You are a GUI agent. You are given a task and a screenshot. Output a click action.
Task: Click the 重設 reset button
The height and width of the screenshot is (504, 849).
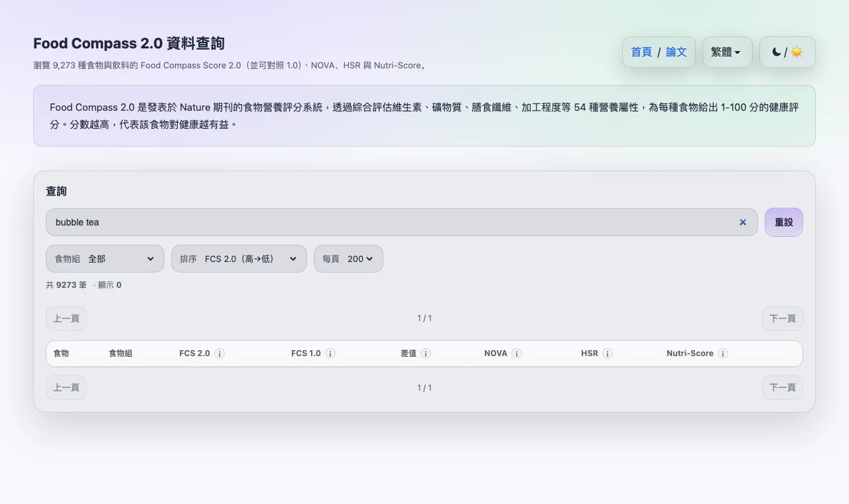coord(783,222)
